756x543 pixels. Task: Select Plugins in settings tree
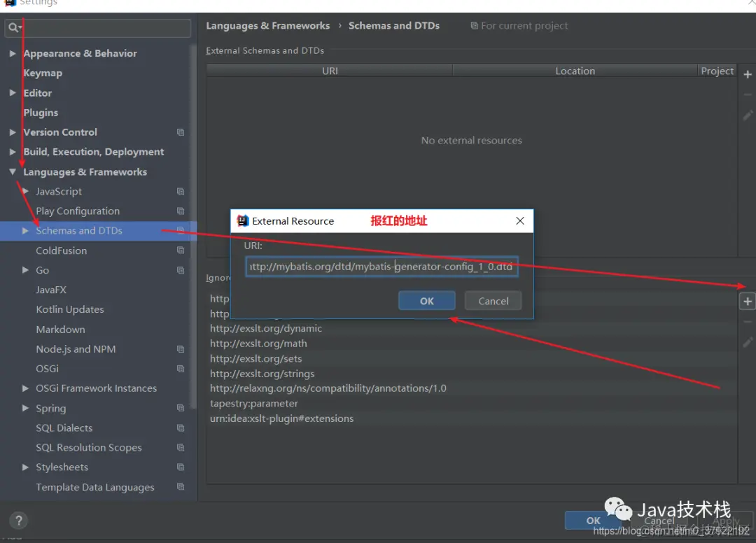click(41, 112)
